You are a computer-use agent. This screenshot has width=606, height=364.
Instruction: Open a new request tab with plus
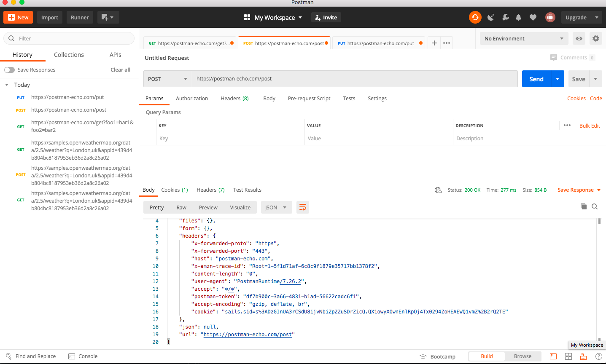click(434, 43)
